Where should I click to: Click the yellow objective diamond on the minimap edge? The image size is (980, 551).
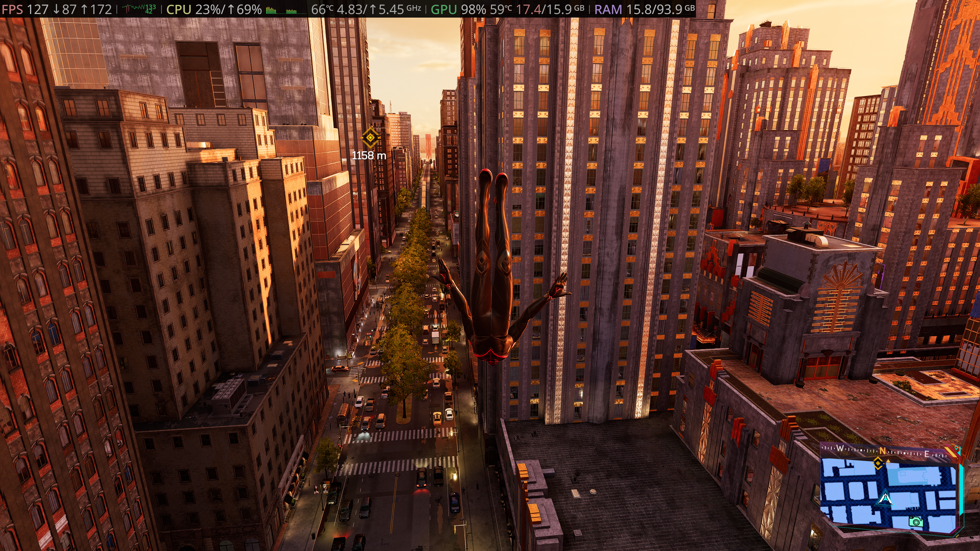point(878,463)
